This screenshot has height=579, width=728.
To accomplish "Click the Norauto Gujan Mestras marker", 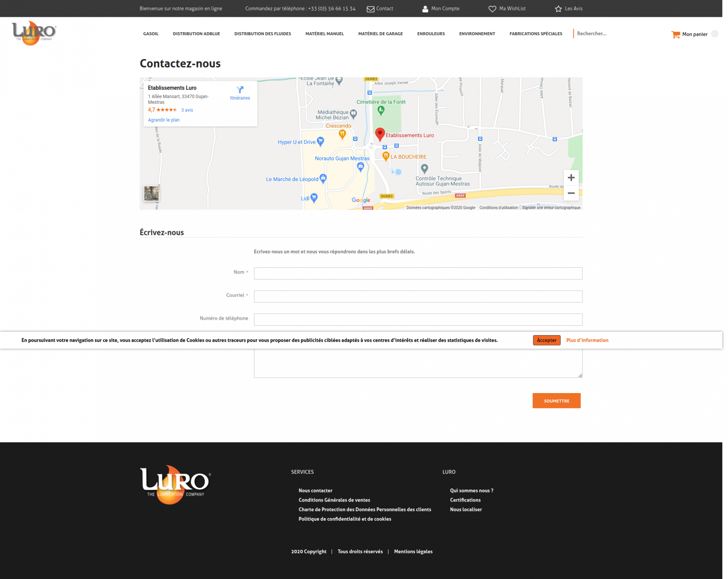I will [x=360, y=166].
